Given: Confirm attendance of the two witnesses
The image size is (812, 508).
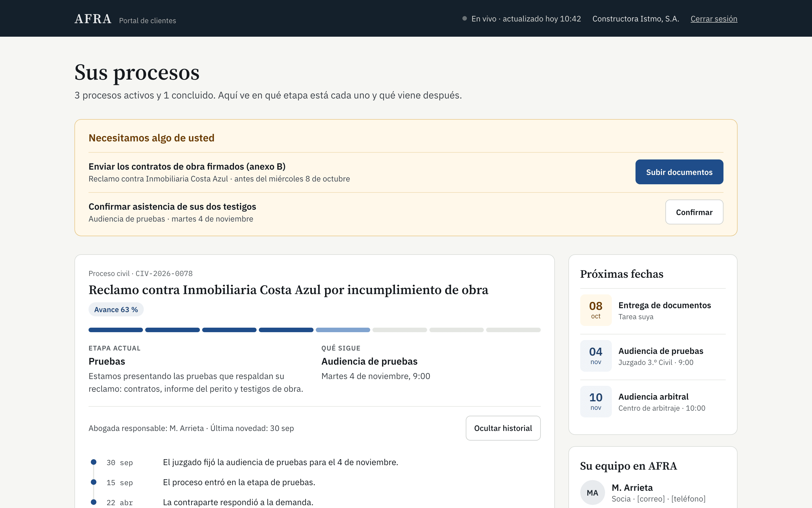Looking at the screenshot, I should pos(694,212).
